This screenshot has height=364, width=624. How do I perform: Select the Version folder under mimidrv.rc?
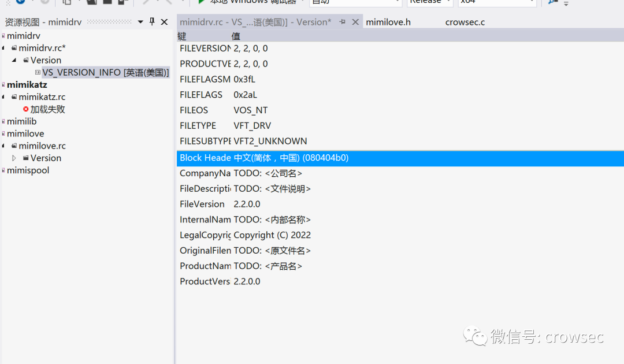46,61
